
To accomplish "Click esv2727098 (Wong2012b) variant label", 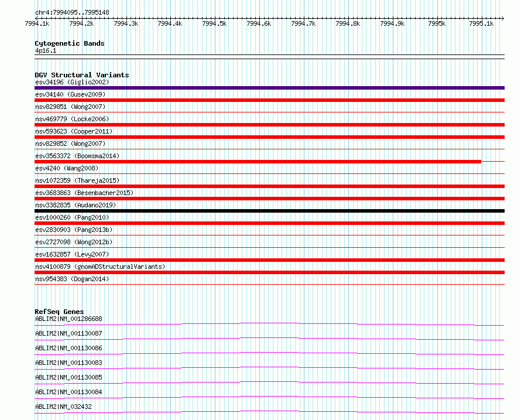I will tap(74, 242).
